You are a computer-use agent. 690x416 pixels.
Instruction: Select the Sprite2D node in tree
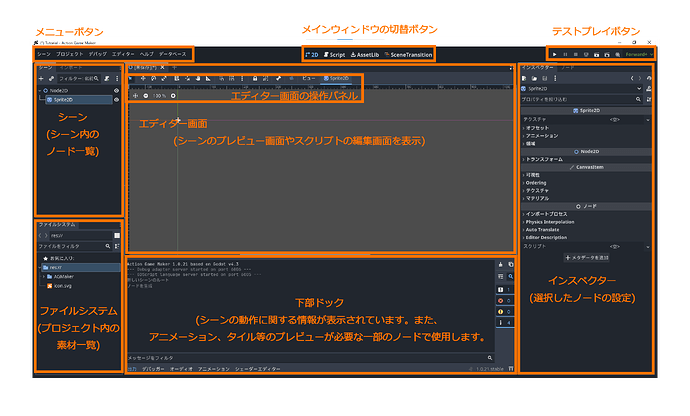[x=79, y=100]
